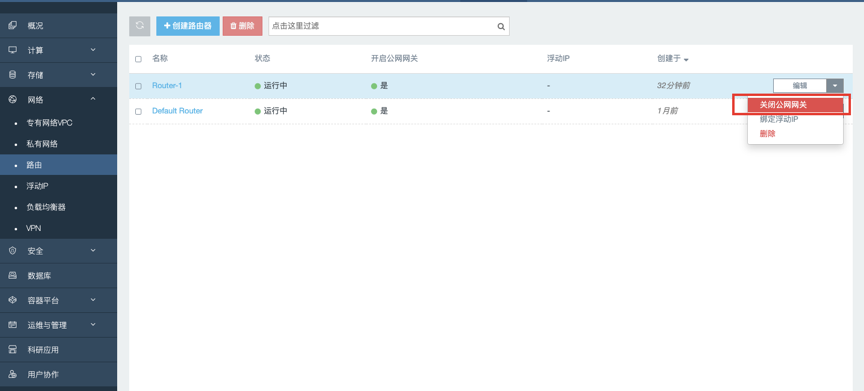
Task: Click the 浮动IP column header
Action: click(x=558, y=58)
